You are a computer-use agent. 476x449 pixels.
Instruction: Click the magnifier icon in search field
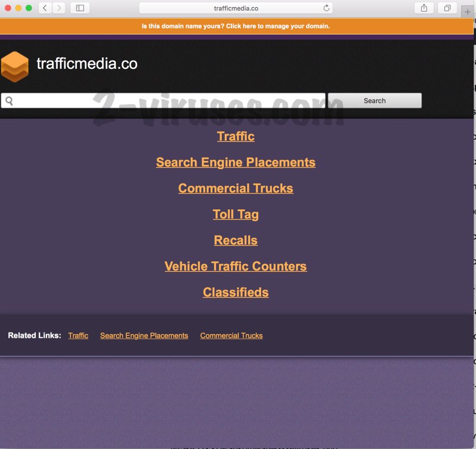9,101
